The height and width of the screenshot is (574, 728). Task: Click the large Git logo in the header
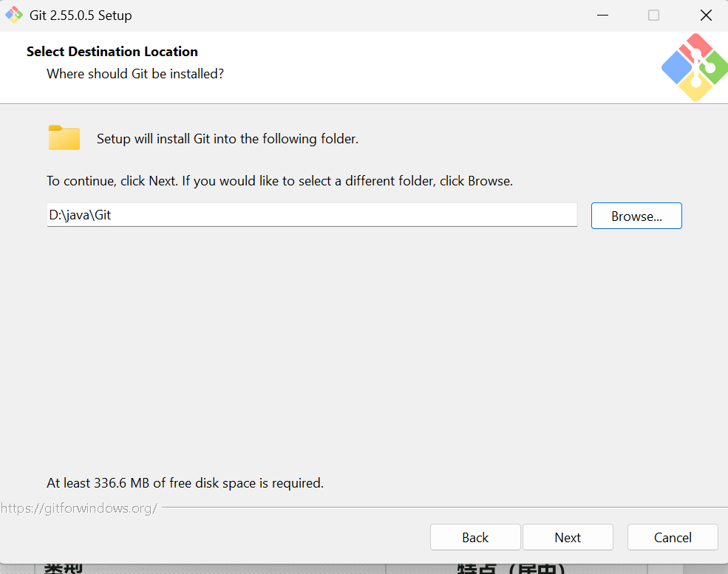point(695,68)
